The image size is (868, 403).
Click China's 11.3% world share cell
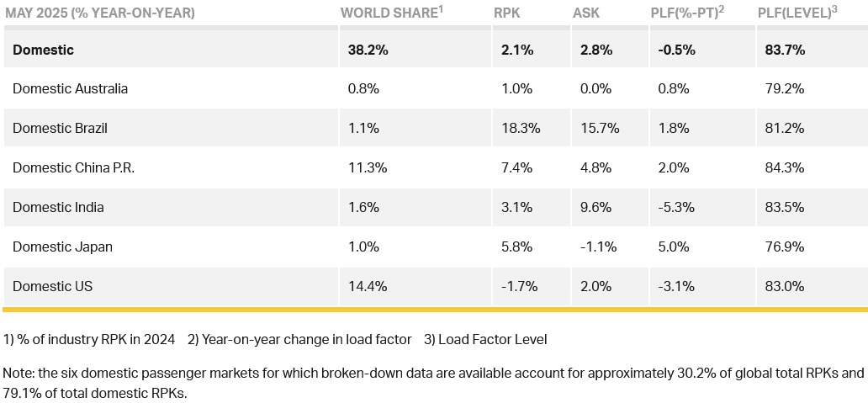tap(368, 167)
